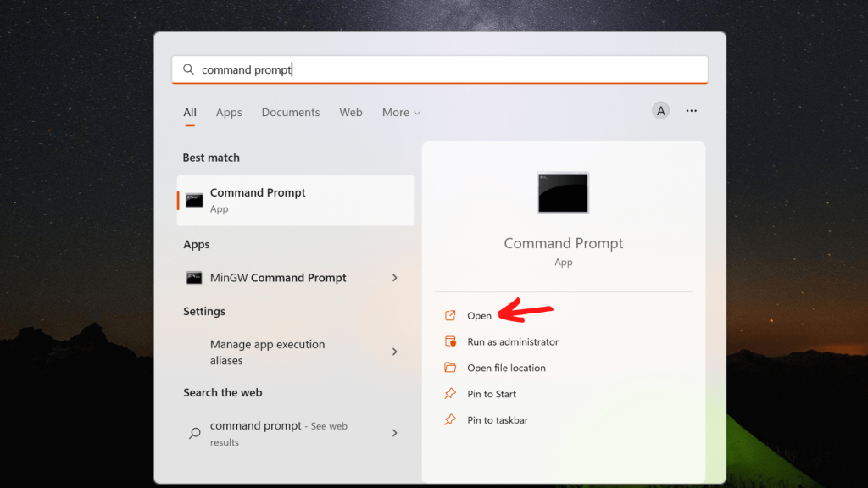This screenshot has height=488, width=868.
Task: Click into the search text field
Action: 440,69
